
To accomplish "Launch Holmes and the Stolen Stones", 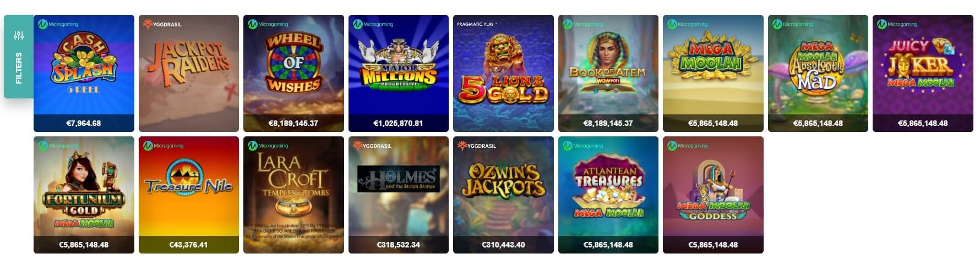I will tap(399, 195).
